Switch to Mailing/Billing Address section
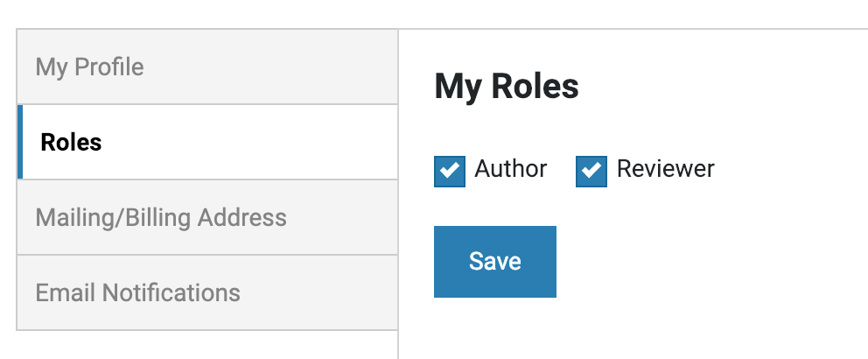Image resolution: width=868 pixels, height=359 pixels. [x=161, y=217]
